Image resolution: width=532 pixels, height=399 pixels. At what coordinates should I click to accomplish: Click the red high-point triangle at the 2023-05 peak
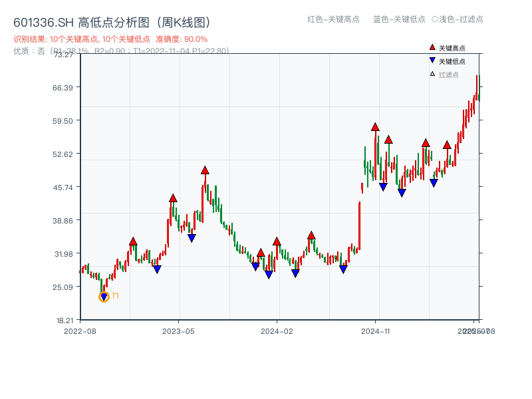[x=205, y=170]
